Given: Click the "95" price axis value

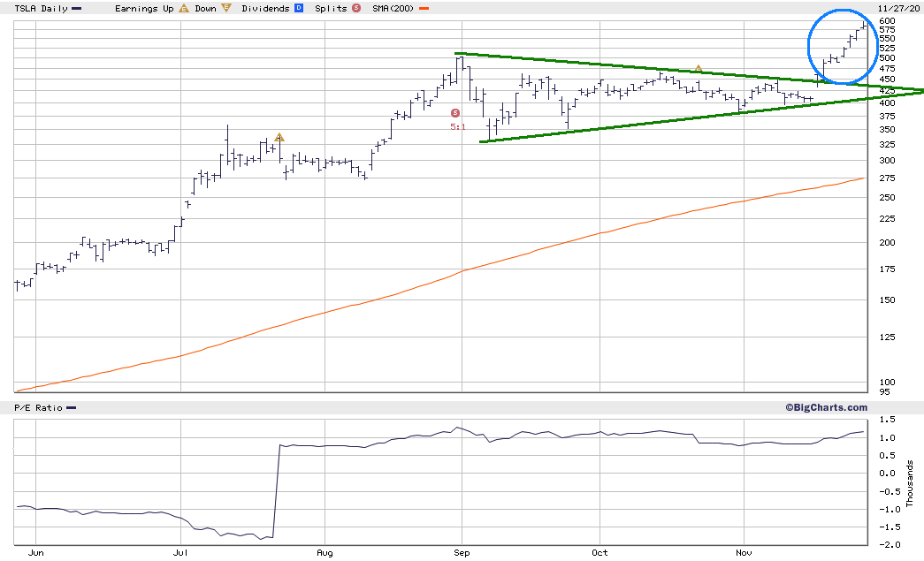Looking at the screenshot, I should point(884,391).
